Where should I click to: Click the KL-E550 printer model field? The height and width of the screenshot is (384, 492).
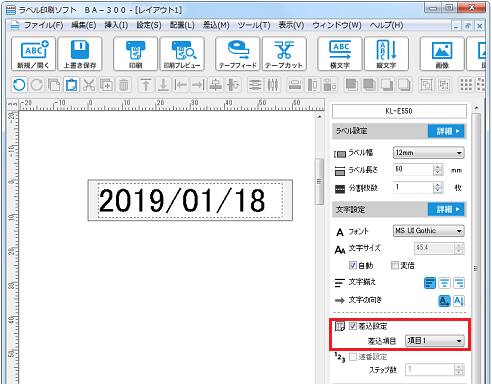[399, 111]
